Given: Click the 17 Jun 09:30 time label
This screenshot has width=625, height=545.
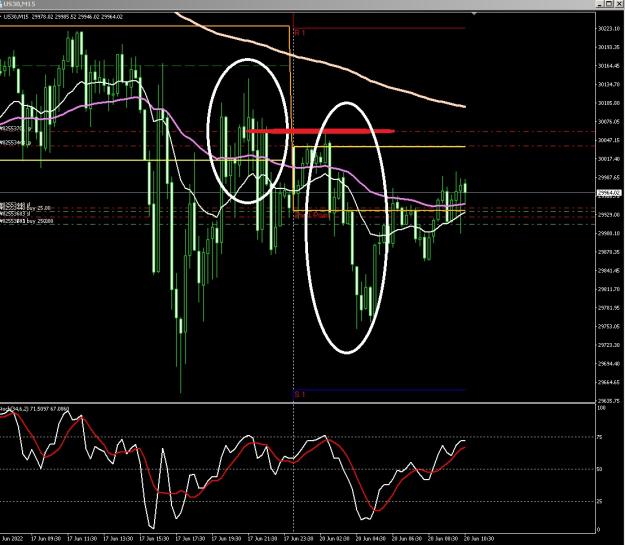Looking at the screenshot, I should coord(46,539).
